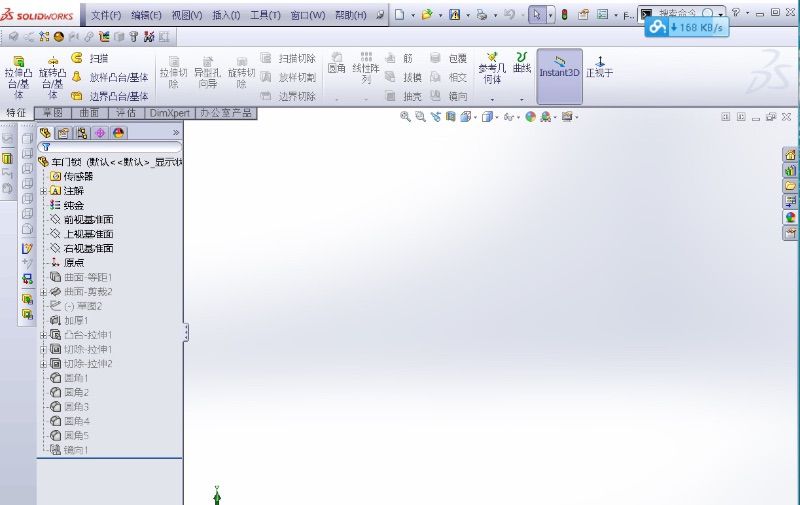Expand the 注解 annotations tree node
The image size is (800, 505).
pos(43,191)
